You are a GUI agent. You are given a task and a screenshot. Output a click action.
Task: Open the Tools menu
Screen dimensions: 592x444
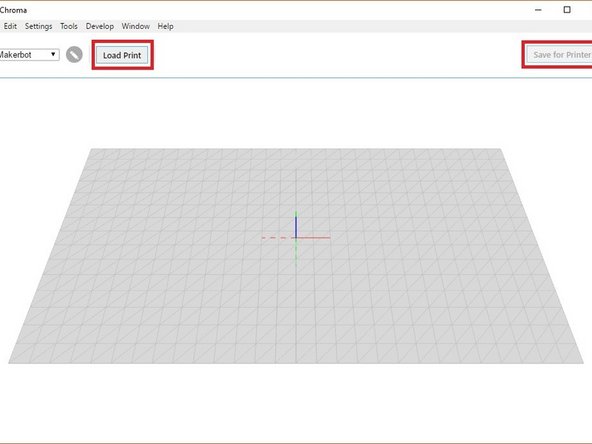pos(69,26)
